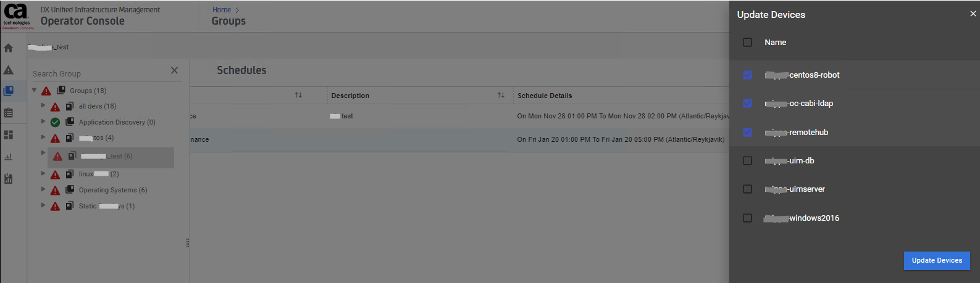Sort the Description column

501,95
